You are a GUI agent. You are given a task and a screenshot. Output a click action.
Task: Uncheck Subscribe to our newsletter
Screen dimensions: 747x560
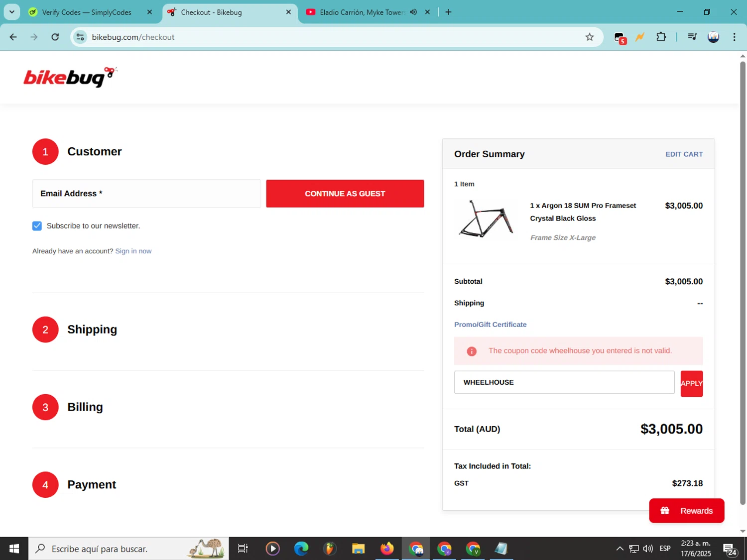click(x=37, y=226)
